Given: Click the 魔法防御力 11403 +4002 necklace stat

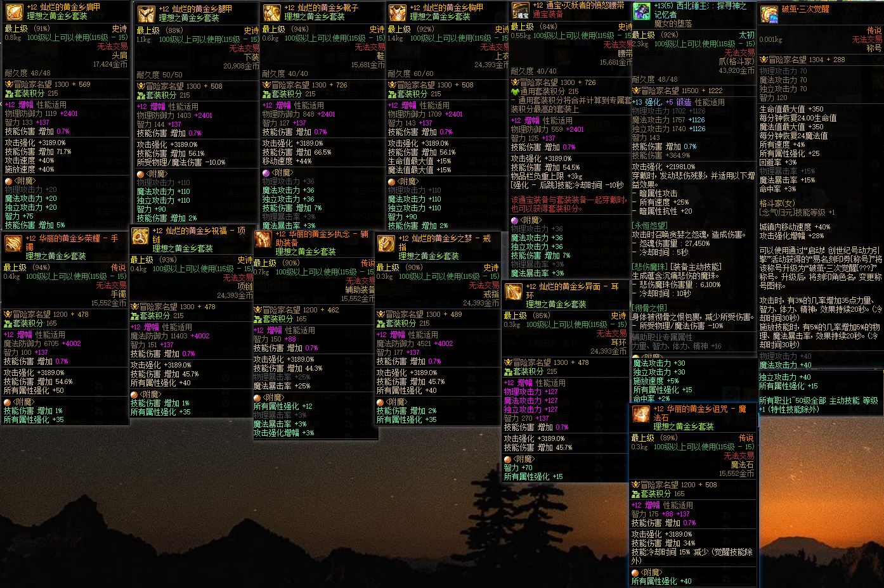Looking at the screenshot, I should click(170, 336).
